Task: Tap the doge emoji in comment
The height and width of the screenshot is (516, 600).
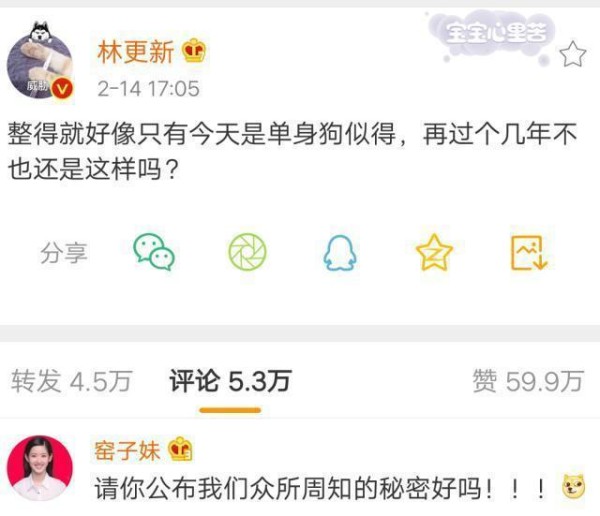Action: coord(573,487)
